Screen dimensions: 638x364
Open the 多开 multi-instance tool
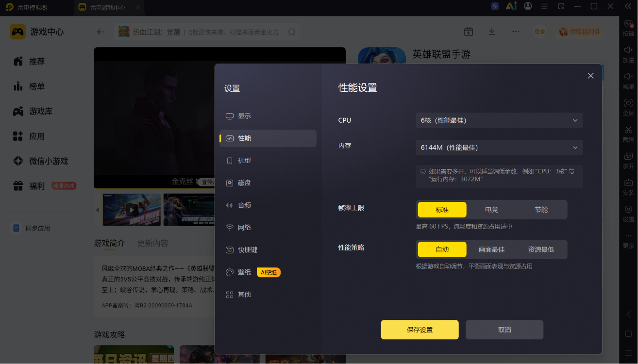coord(628,161)
